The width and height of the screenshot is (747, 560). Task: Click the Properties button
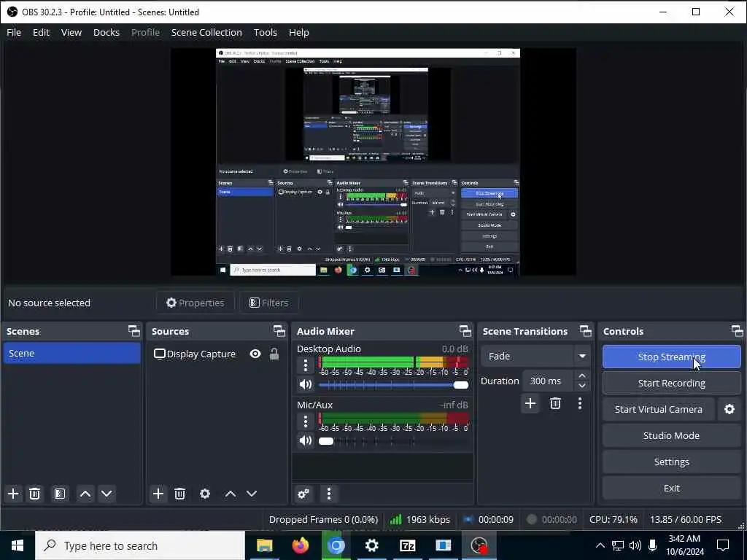tap(196, 303)
